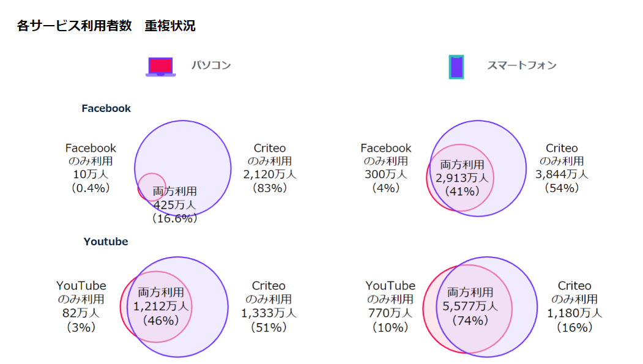Click the 2,913万人 overlap region

click(x=462, y=177)
